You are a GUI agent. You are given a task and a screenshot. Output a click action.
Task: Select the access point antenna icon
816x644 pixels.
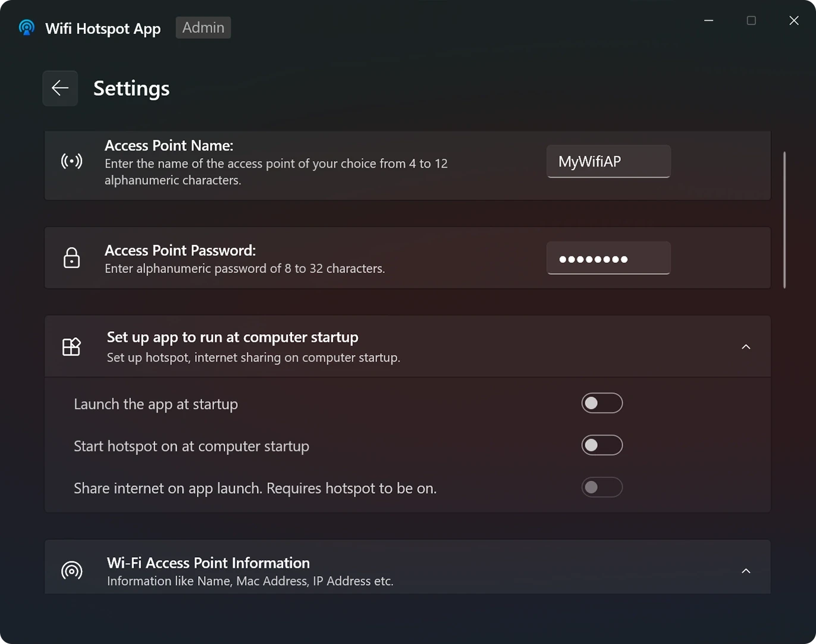(71, 161)
